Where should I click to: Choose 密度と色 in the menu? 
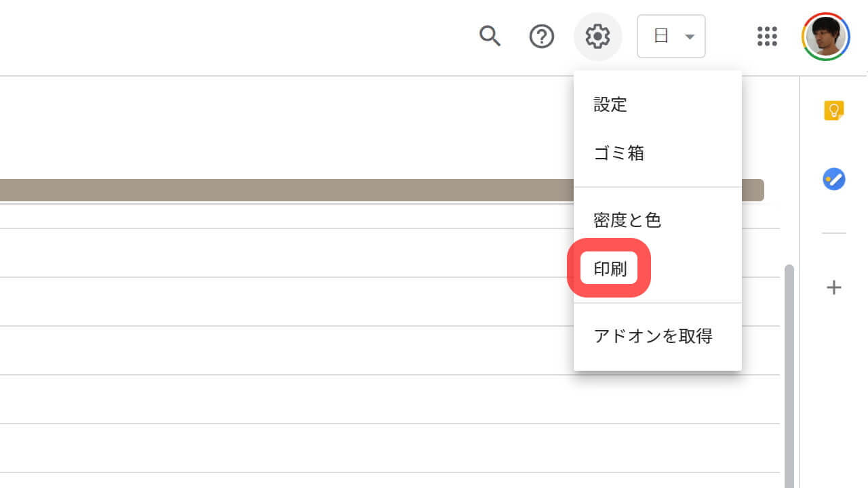(x=627, y=220)
